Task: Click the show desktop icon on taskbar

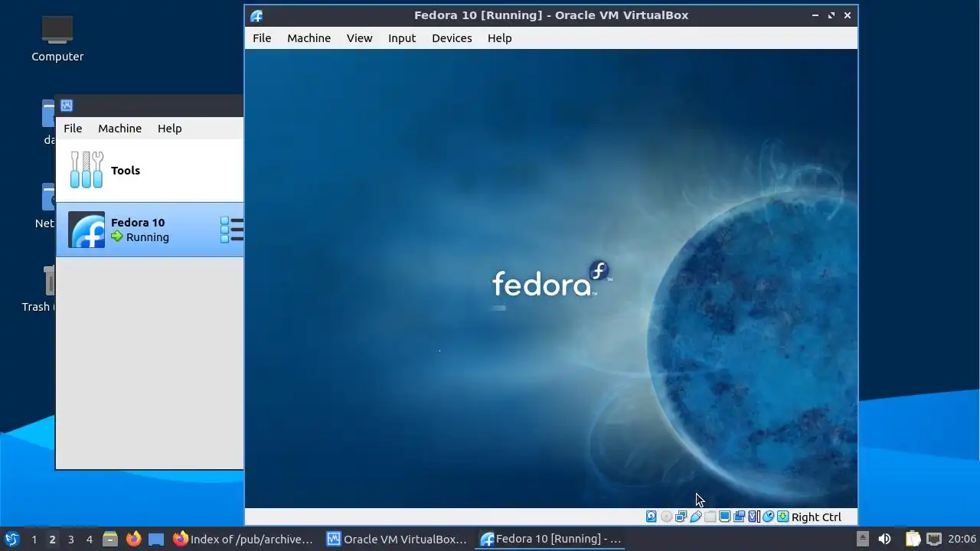Action: [156, 539]
